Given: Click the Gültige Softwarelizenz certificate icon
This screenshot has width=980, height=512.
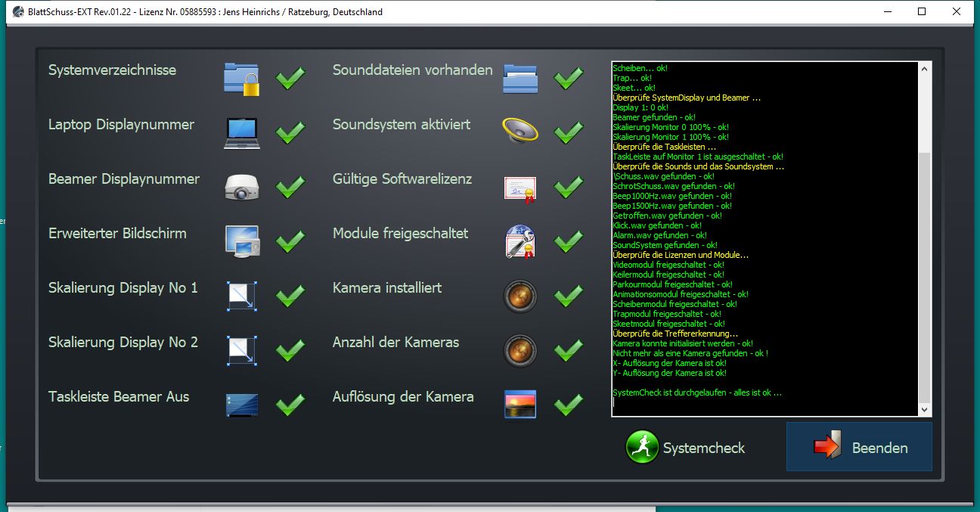Looking at the screenshot, I should 520,188.
